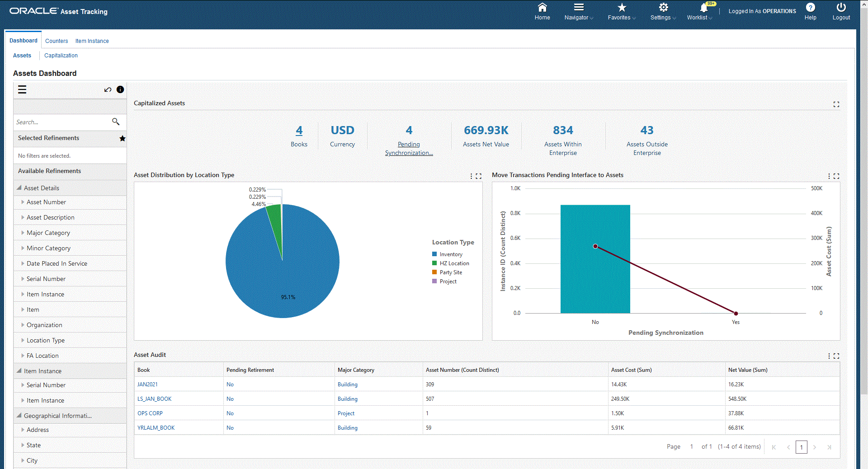Click the info icon above Selected Refinements
868x469 pixels.
(x=120, y=89)
